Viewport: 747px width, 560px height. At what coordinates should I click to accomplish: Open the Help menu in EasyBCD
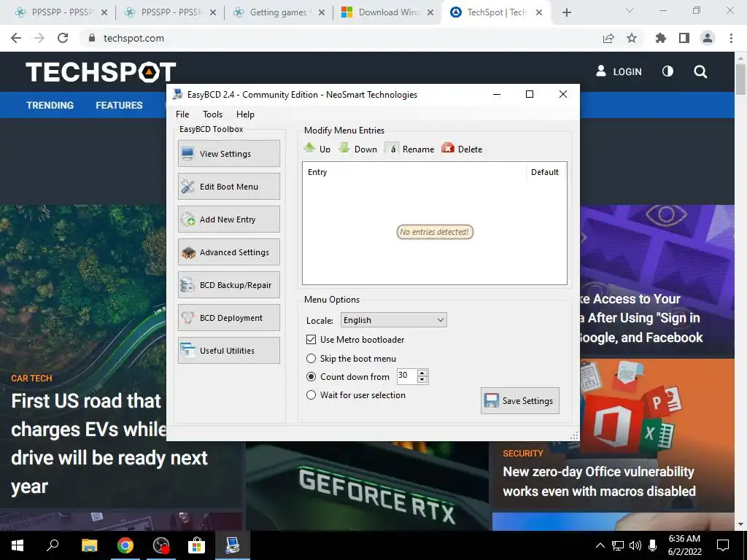(x=245, y=114)
